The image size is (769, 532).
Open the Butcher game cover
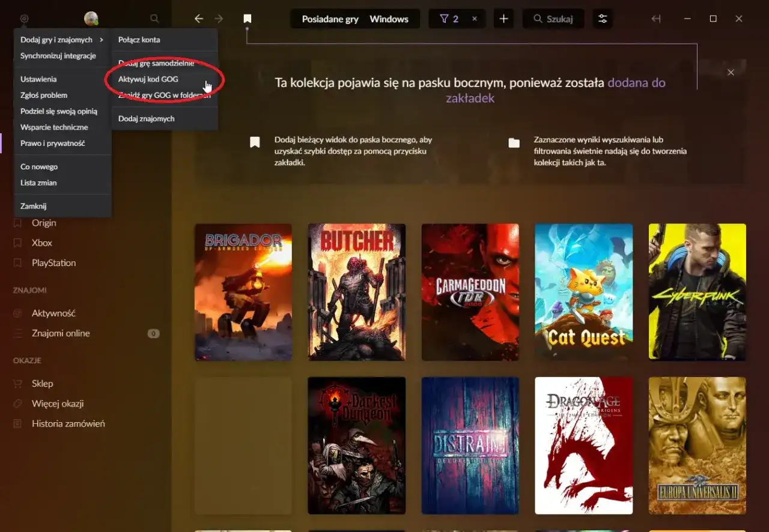[357, 292]
